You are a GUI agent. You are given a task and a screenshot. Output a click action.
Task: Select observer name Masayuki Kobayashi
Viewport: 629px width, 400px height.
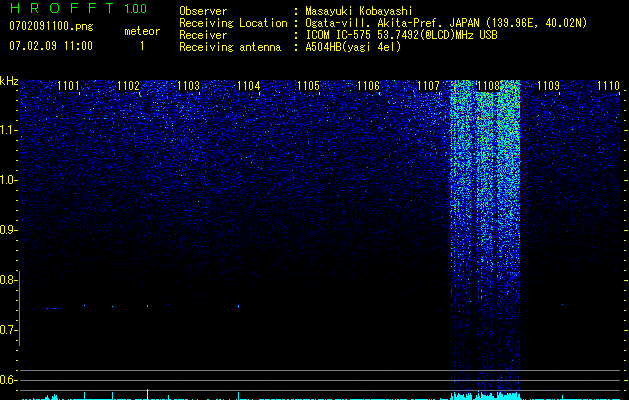[x=359, y=11]
